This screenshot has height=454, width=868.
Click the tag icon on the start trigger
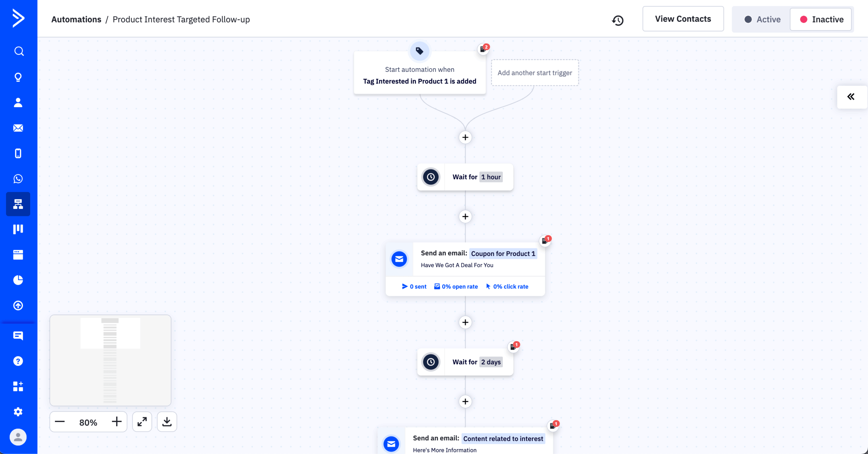point(420,51)
